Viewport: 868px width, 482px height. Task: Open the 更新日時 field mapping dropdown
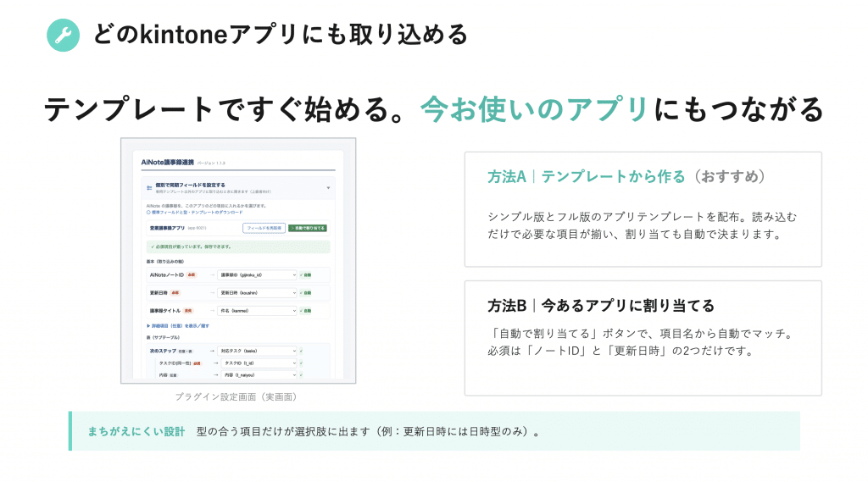(258, 293)
